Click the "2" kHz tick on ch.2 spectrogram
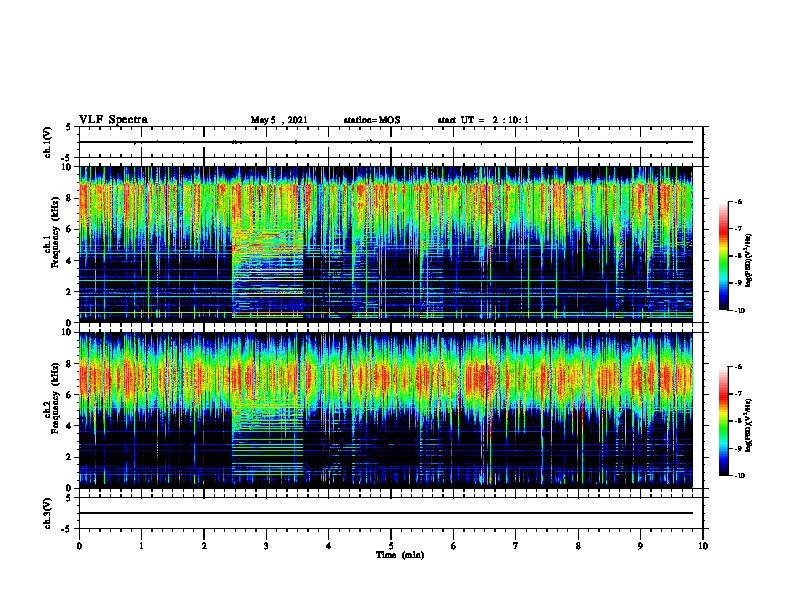 (71, 457)
